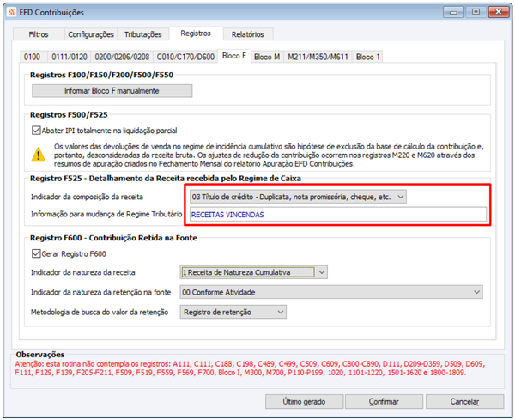515x420 pixels.
Task: Switch to 0200/0206/0208 sub-tab
Action: [x=122, y=57]
